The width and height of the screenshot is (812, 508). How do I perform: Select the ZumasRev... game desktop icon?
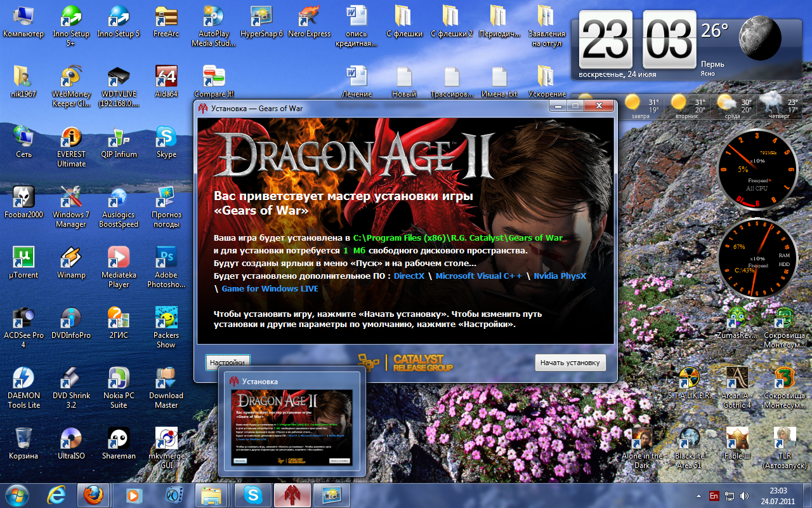pyautogui.click(x=737, y=323)
